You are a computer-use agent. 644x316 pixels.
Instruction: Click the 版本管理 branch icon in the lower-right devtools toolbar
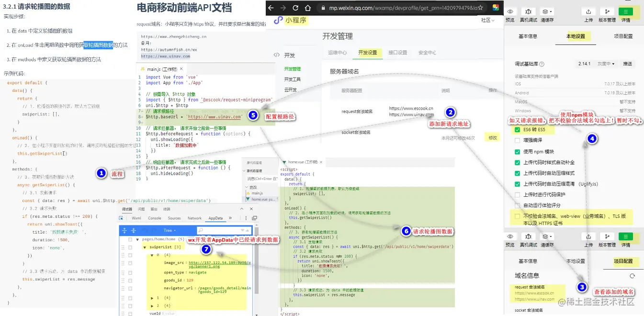pos(607,237)
